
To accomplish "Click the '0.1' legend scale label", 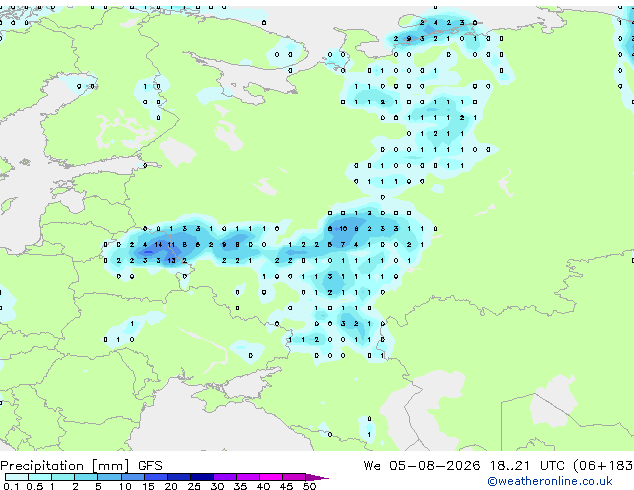I will tap(11, 486).
